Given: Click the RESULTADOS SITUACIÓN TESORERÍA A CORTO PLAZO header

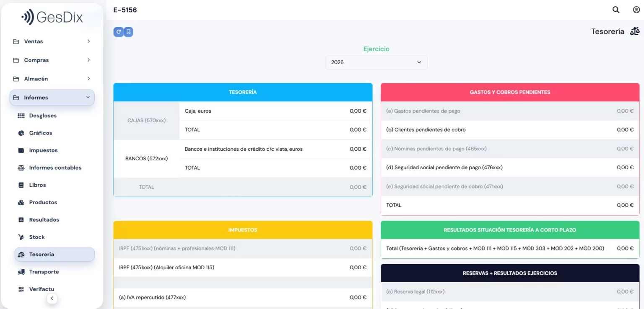Looking at the screenshot, I should click(510, 230).
